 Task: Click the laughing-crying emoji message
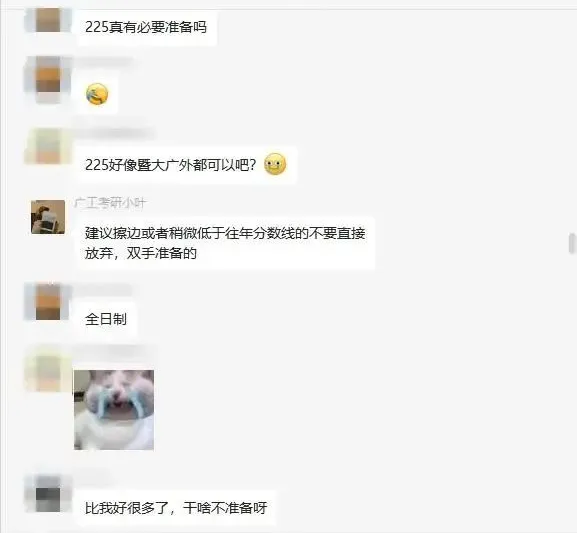point(97,95)
